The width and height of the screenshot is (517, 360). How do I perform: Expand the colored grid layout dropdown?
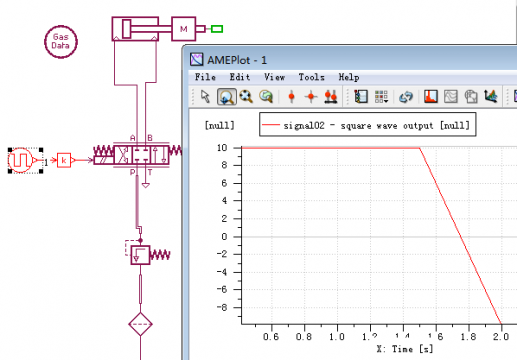[x=381, y=97]
